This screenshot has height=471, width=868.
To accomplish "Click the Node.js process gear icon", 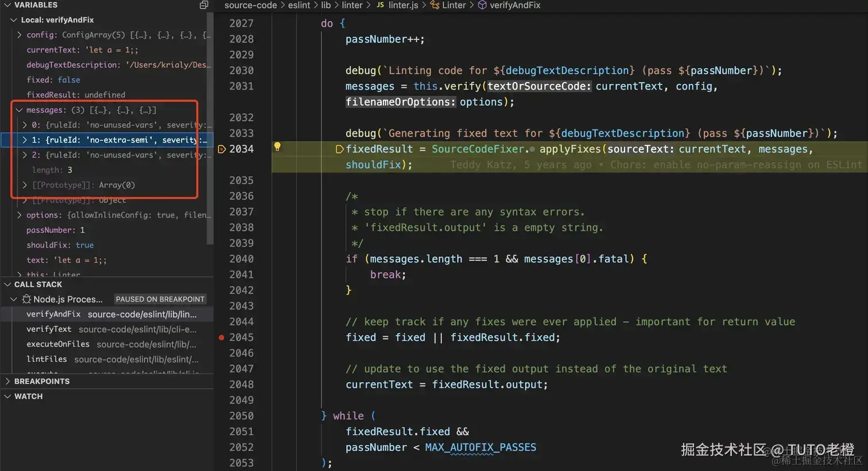I will coord(26,299).
